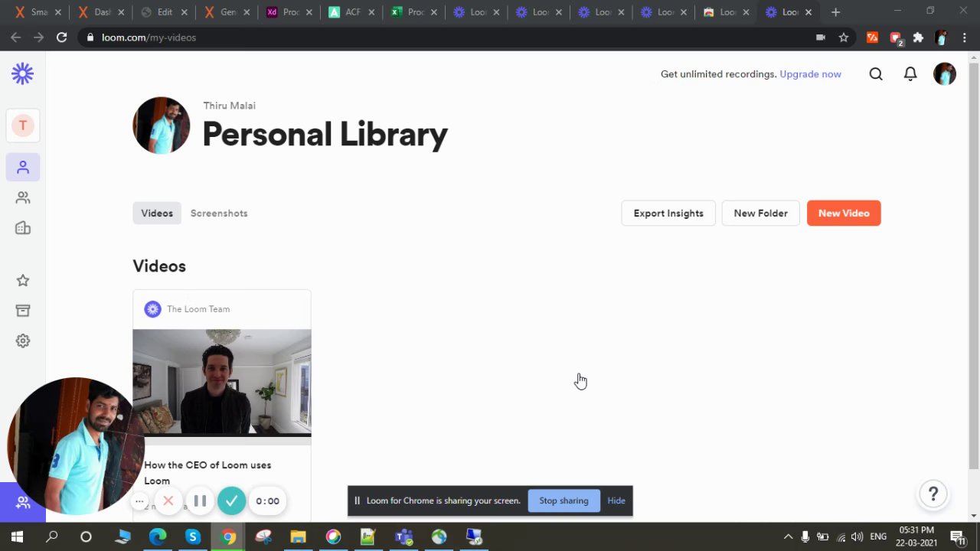Click the red extension with badge 2
980x551 pixels.
[x=896, y=37]
